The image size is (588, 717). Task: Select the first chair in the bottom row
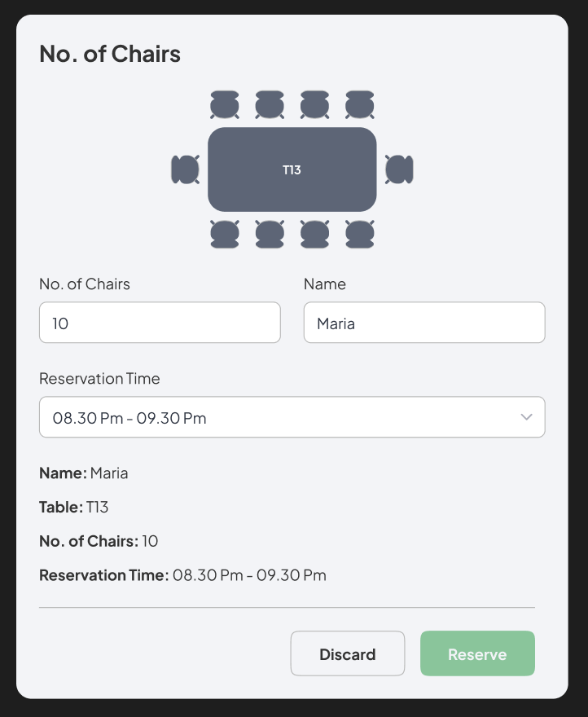click(x=225, y=233)
